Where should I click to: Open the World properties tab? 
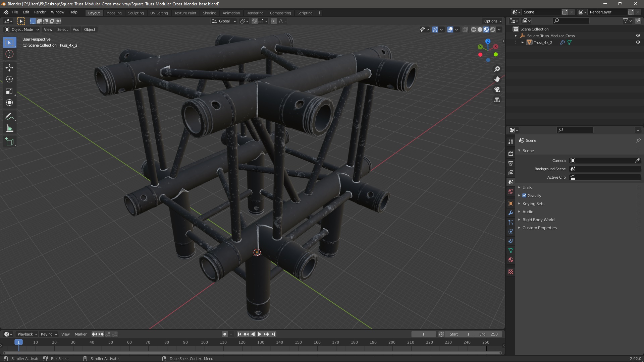(511, 191)
